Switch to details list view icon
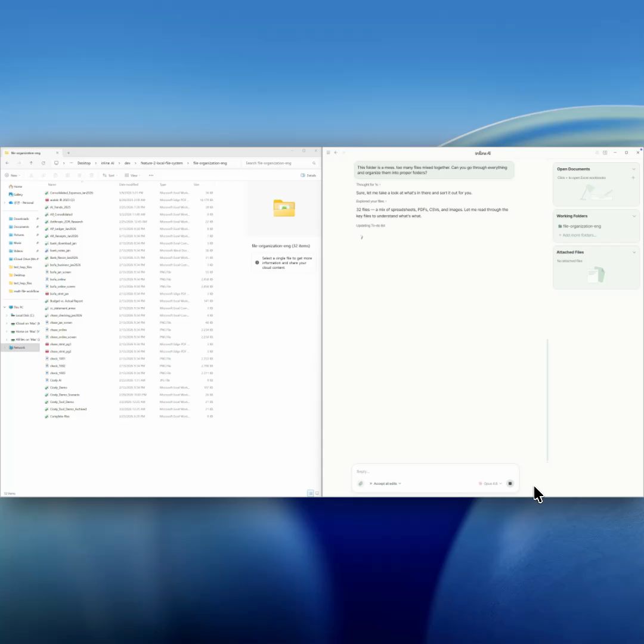Viewport: 644px width, 644px height. pyautogui.click(x=310, y=493)
